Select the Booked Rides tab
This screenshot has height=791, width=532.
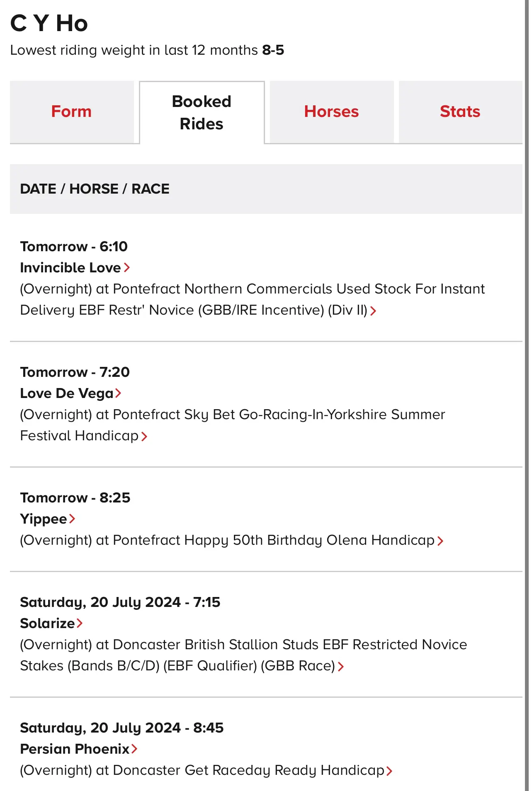202,112
